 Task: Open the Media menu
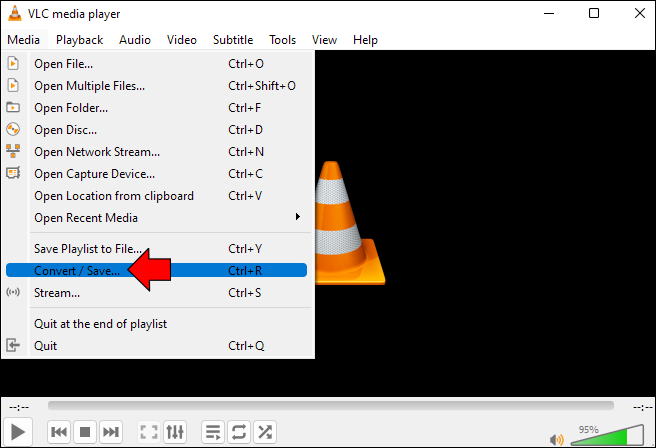tap(23, 40)
